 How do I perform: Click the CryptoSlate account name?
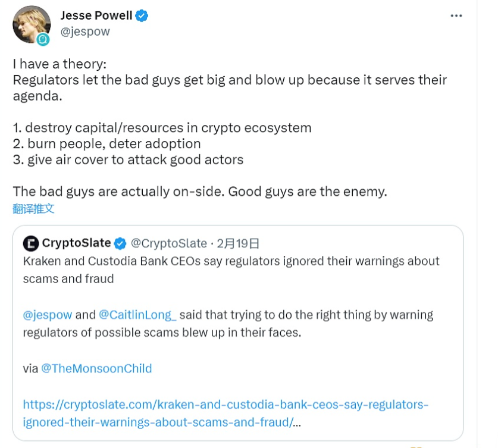[76, 243]
